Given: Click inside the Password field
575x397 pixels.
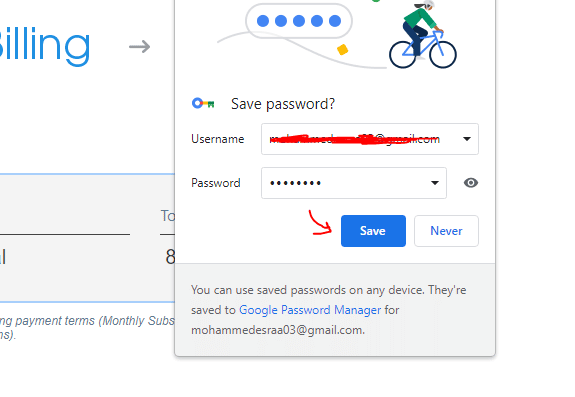Looking at the screenshot, I should coord(354,183).
